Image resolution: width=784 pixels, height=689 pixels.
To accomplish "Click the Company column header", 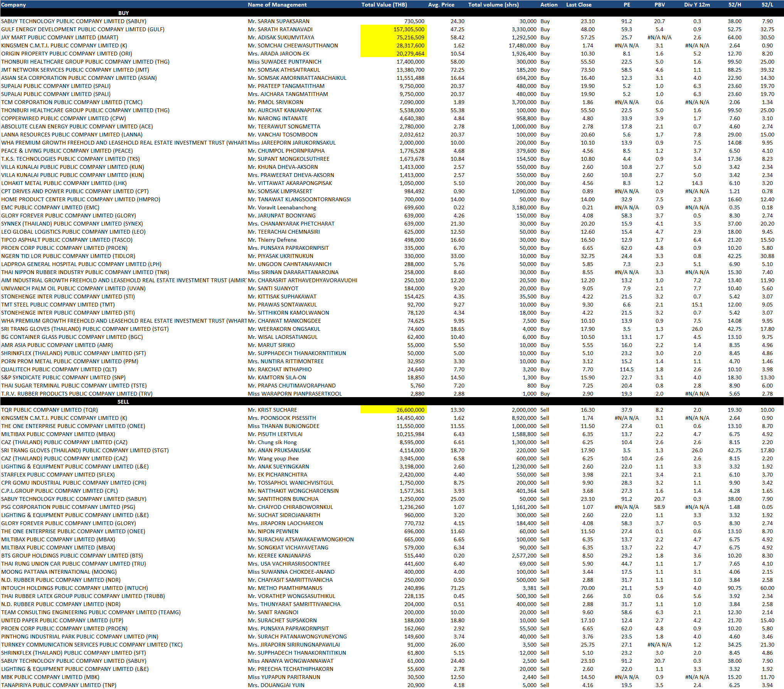I will [x=13, y=5].
